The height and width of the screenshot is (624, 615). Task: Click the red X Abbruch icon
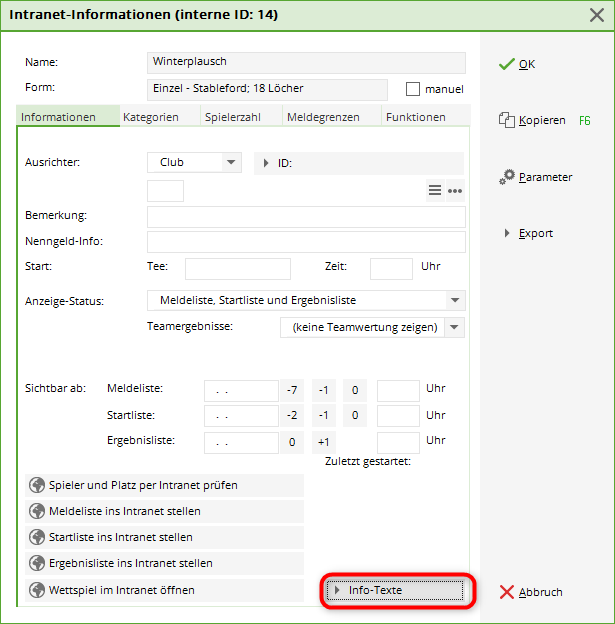coord(506,592)
